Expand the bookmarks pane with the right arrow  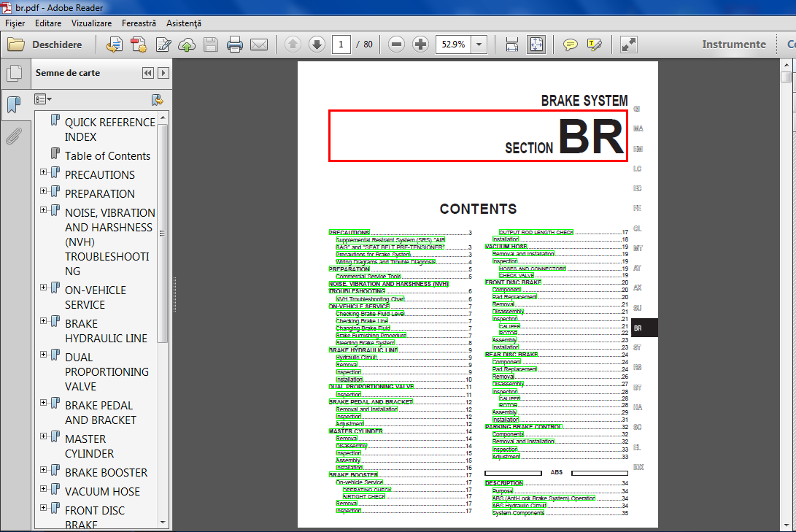point(163,73)
